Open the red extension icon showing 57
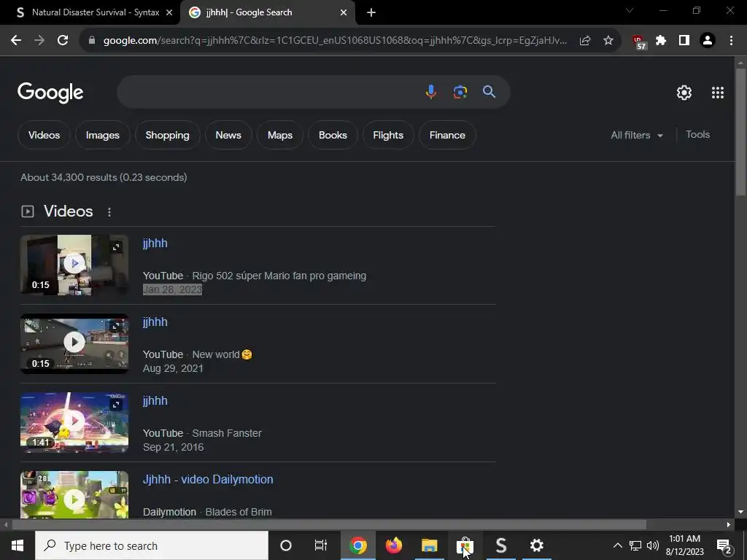The width and height of the screenshot is (747, 560). tap(638, 42)
